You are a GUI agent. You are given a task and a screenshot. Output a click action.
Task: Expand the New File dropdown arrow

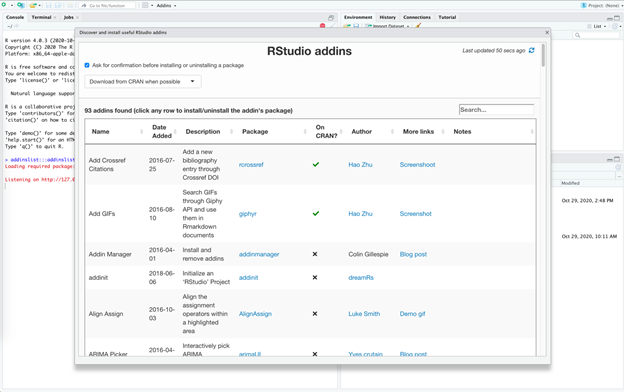11,6
